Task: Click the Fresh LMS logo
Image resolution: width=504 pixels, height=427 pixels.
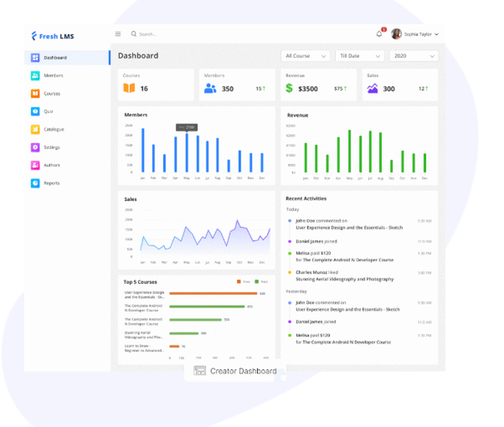Action: [x=52, y=36]
